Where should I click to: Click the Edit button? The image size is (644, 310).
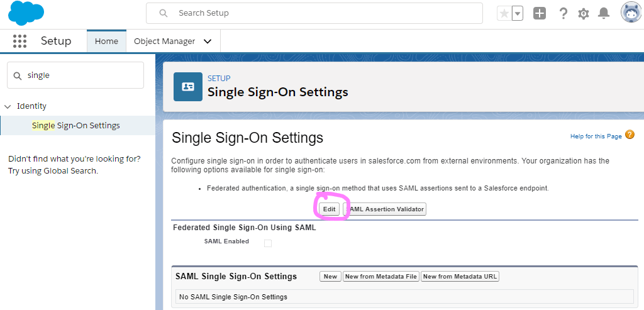click(x=330, y=209)
